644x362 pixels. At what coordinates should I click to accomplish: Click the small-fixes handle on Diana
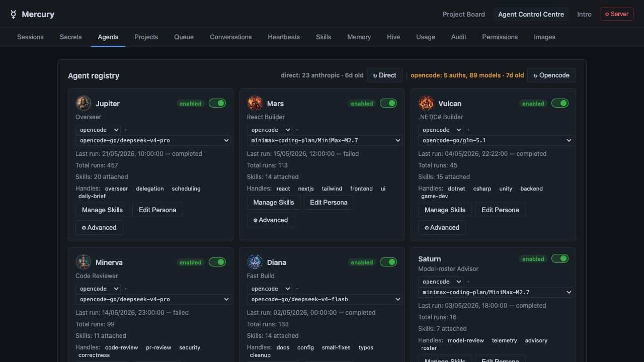click(336, 347)
